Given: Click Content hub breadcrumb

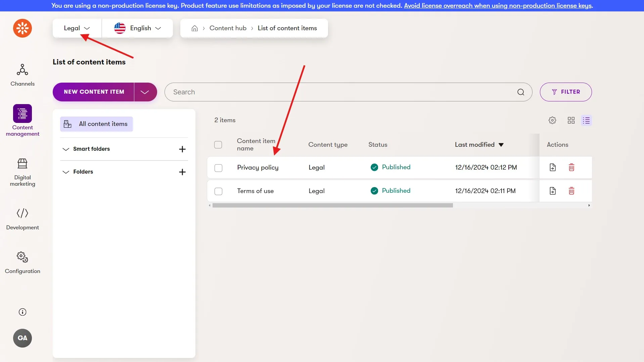Looking at the screenshot, I should 228,28.
